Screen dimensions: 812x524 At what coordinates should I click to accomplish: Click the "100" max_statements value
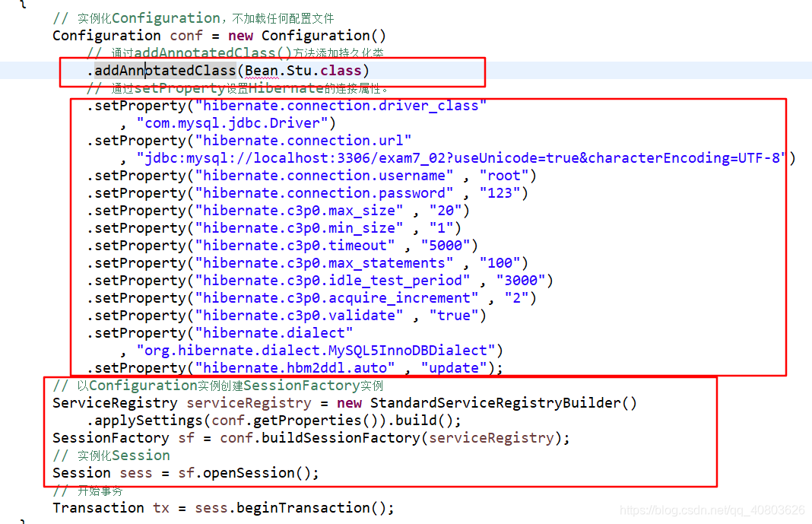point(500,263)
